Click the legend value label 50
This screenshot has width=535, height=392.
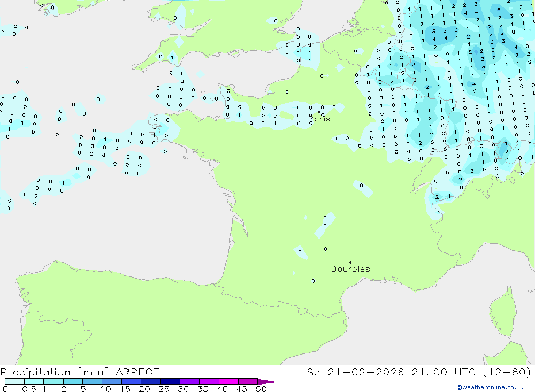point(261,389)
